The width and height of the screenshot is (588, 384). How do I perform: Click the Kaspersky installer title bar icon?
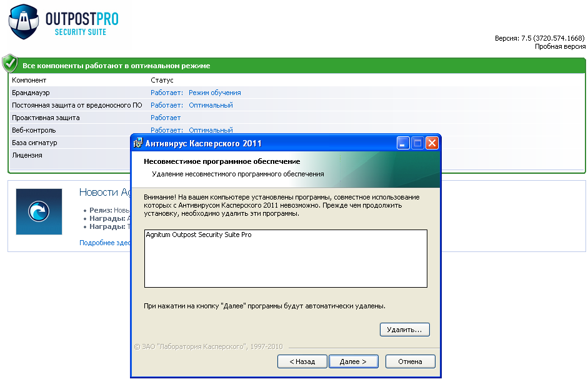[138, 143]
